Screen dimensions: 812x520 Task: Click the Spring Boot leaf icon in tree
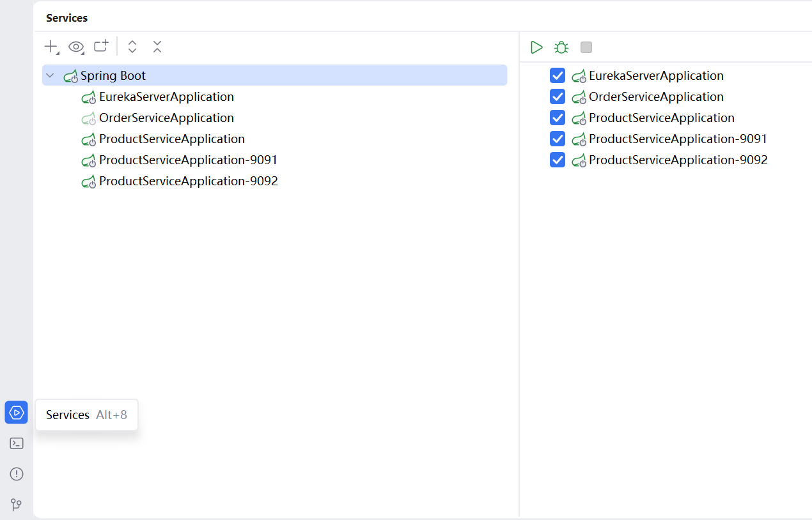70,76
